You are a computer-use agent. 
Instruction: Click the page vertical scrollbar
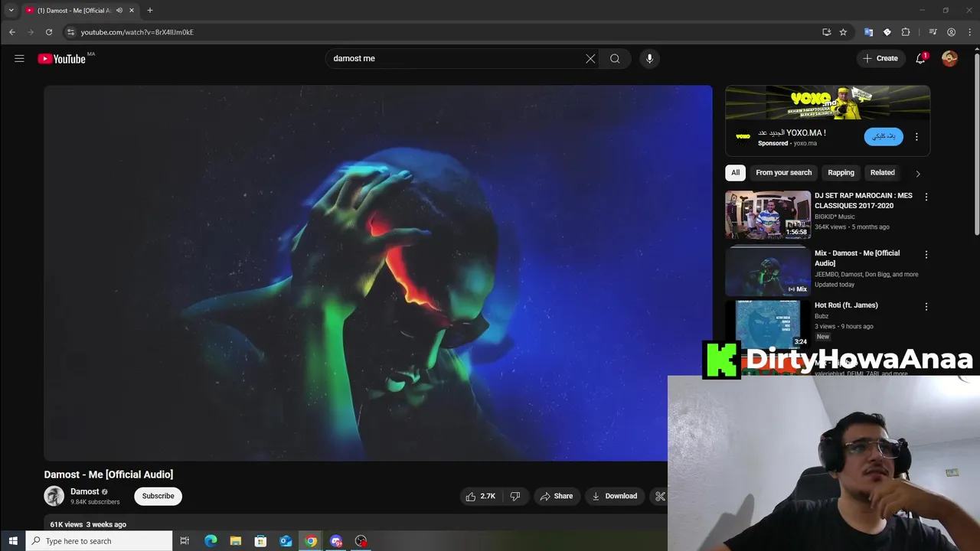(976, 145)
